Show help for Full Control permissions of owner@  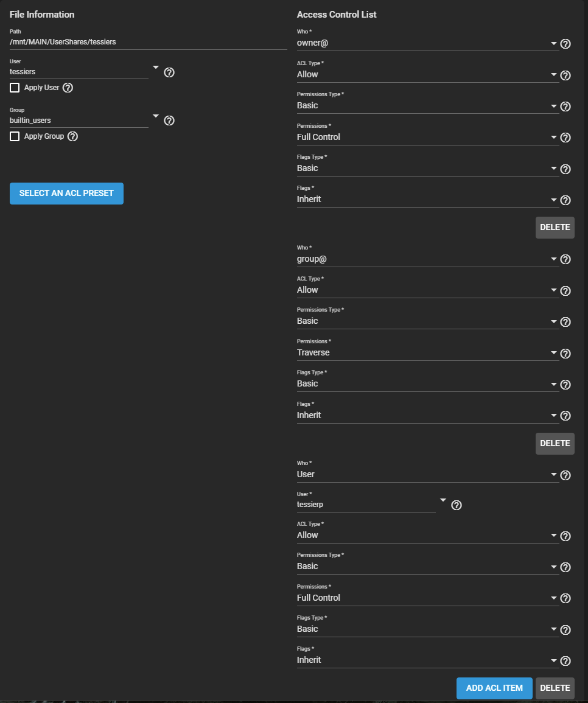pos(565,138)
